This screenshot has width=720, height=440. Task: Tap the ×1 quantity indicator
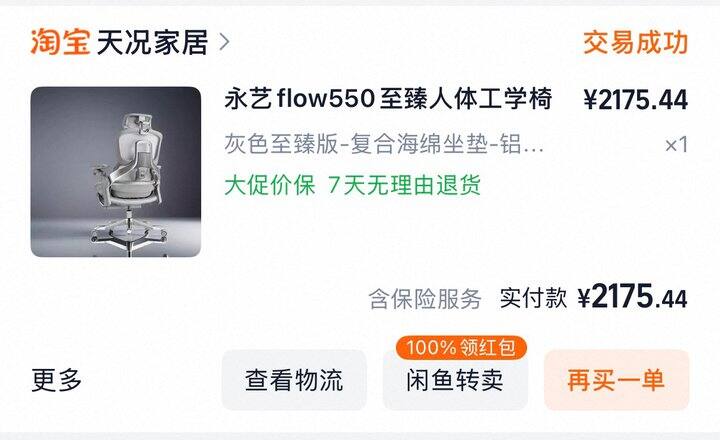(676, 145)
